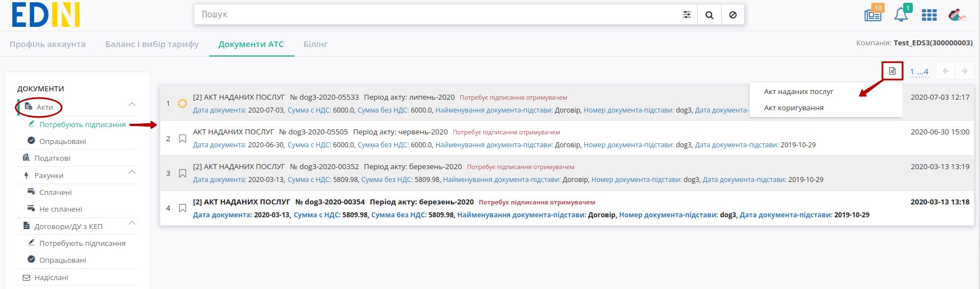This screenshot has width=980, height=289.
Task: Open document № dog3-2020-05505
Action: [x=313, y=132]
